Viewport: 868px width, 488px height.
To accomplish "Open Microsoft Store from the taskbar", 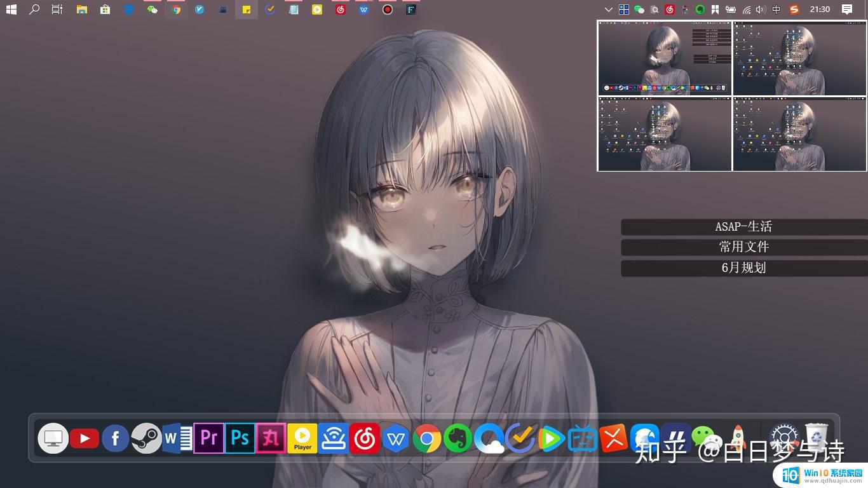I will [x=105, y=10].
